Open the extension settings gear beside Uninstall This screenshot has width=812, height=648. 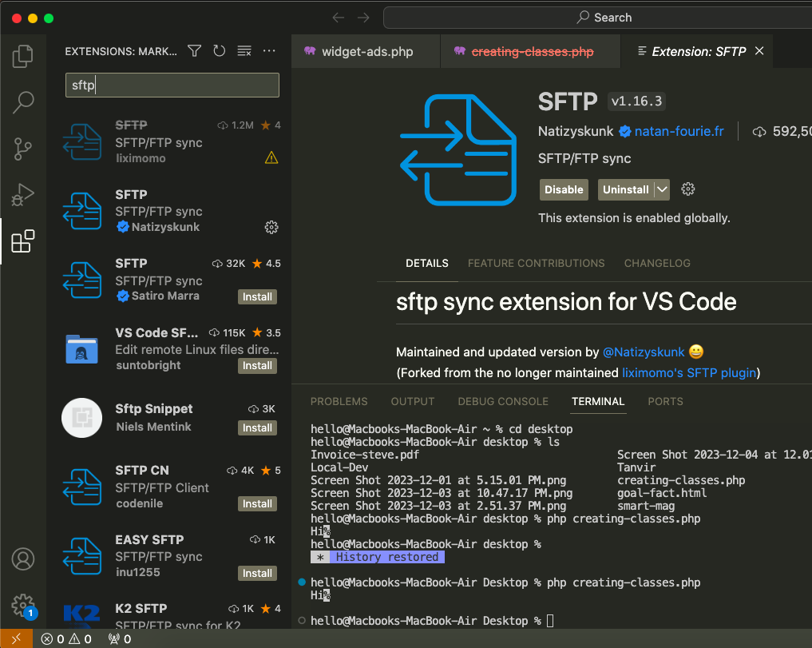(x=687, y=189)
